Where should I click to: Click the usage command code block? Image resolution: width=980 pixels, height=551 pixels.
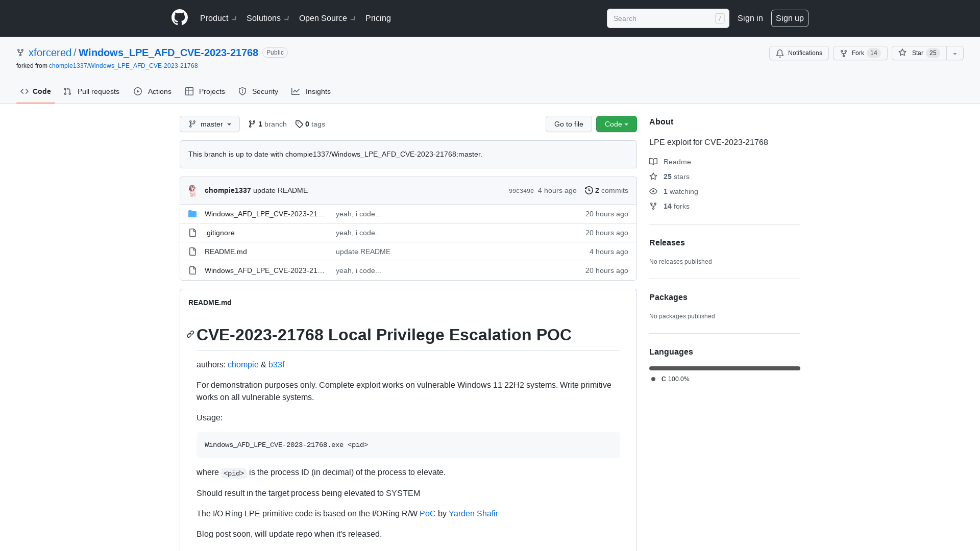[408, 445]
